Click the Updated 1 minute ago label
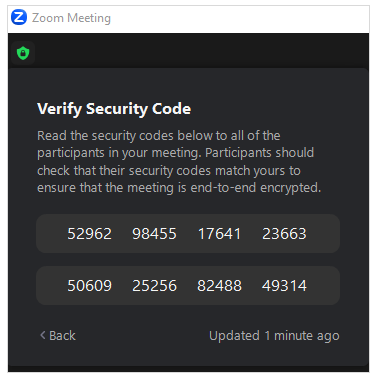The width and height of the screenshot is (376, 380). coord(274,336)
